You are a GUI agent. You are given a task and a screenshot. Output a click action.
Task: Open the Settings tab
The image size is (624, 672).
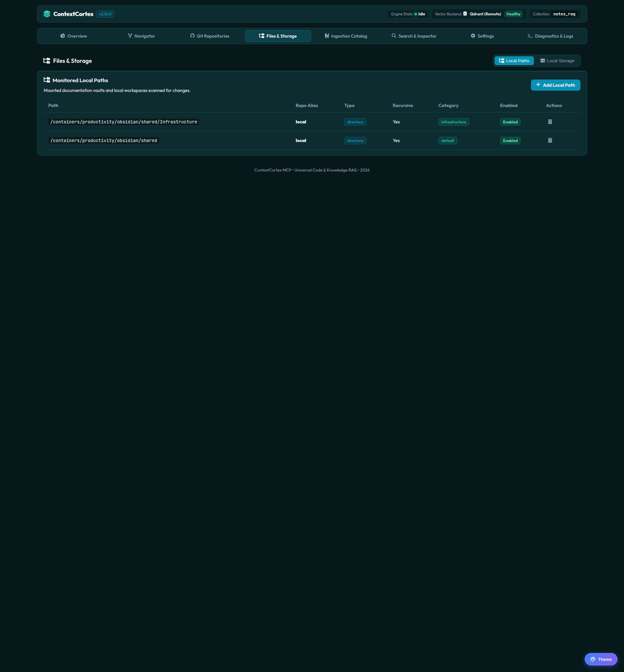pyautogui.click(x=482, y=36)
